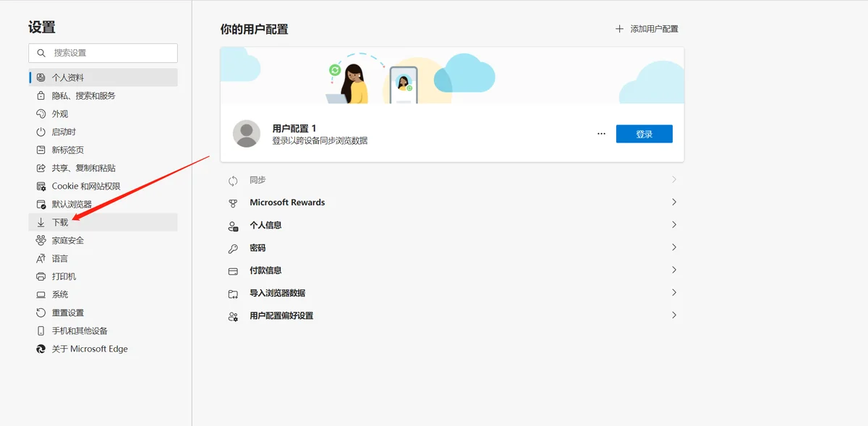
Task: Click into the 搜索设置 search field
Action: [x=109, y=53]
